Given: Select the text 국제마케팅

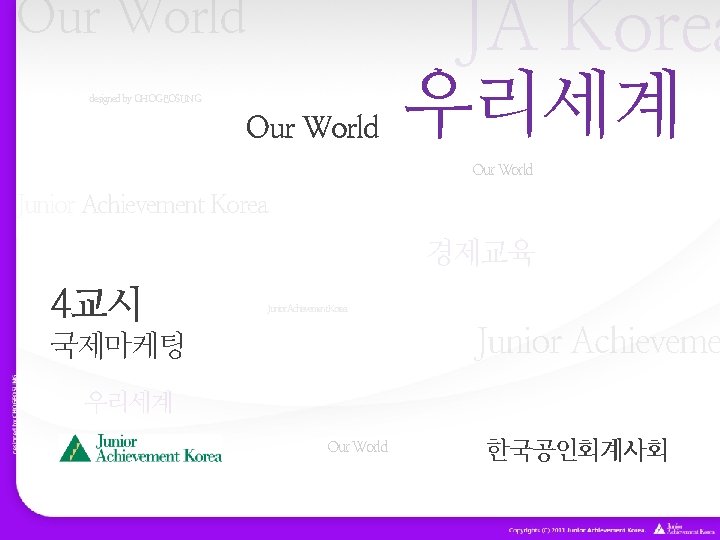Looking at the screenshot, I should [x=117, y=345].
